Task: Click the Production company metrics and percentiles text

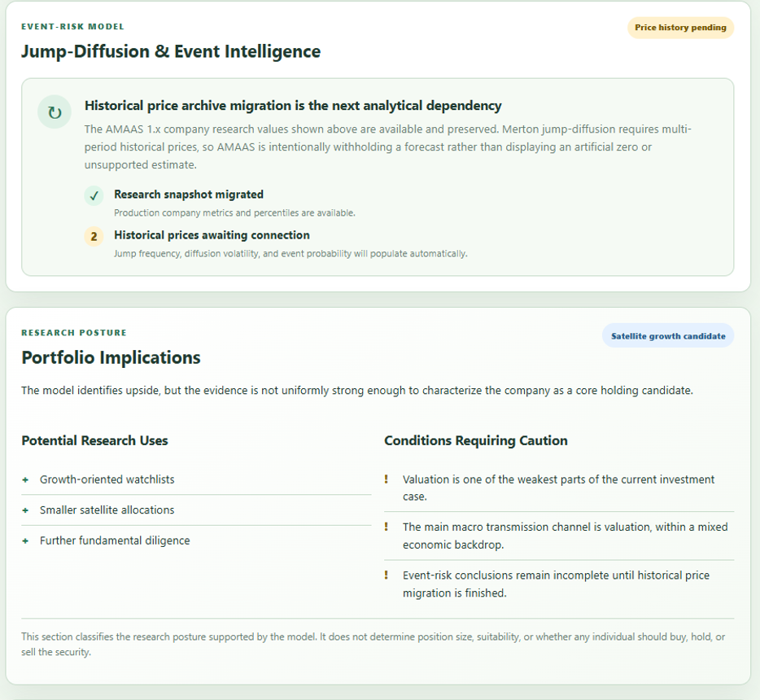Action: [x=234, y=212]
